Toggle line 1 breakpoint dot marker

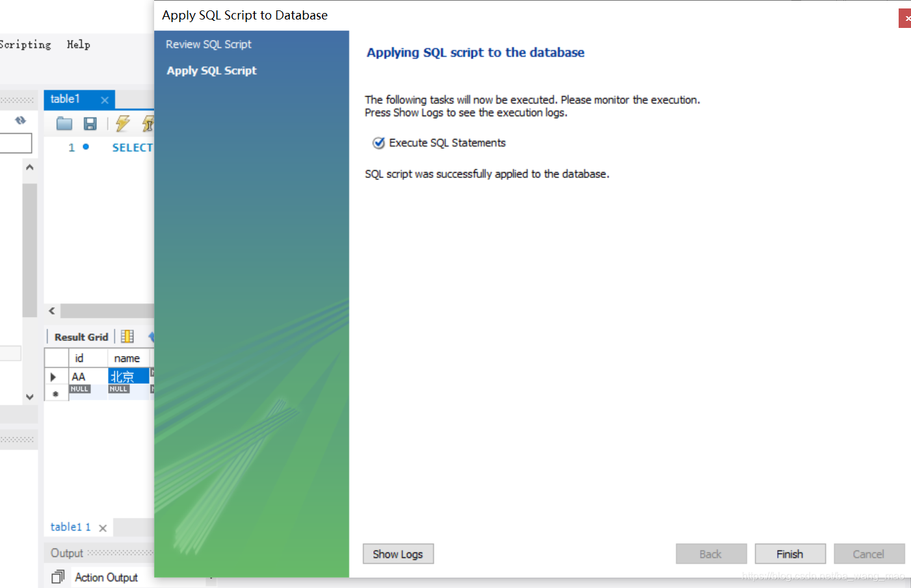coord(86,147)
